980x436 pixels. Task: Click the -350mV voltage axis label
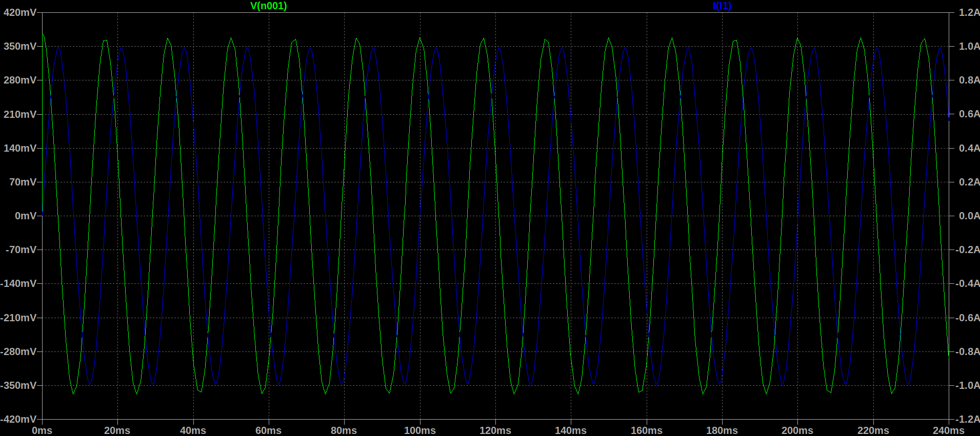[x=19, y=385]
